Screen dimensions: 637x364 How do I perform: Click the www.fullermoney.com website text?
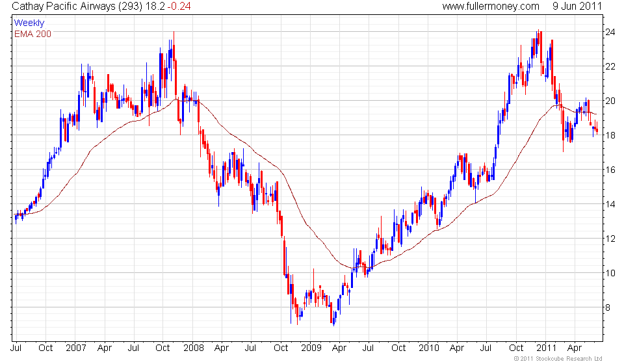point(491,6)
